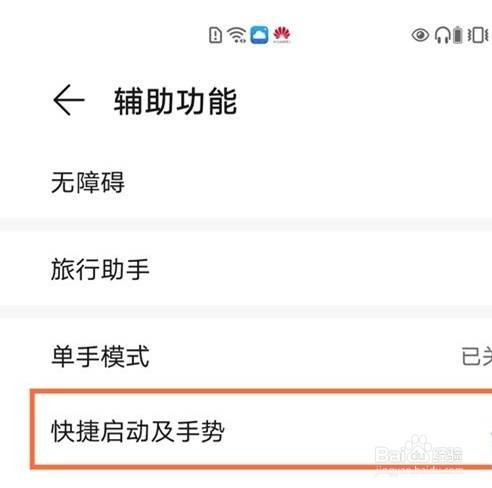Tap the eye comfort status icon
This screenshot has height=488, width=492.
coord(420,35)
